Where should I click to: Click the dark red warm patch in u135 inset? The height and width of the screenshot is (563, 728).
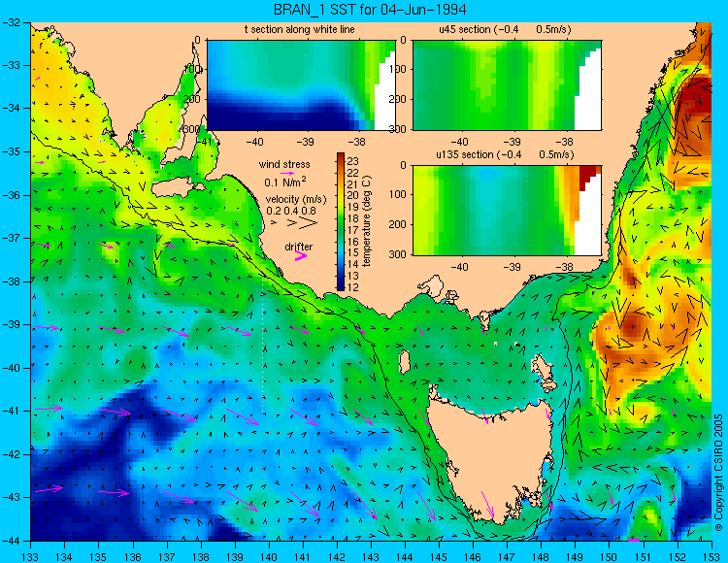(x=588, y=175)
